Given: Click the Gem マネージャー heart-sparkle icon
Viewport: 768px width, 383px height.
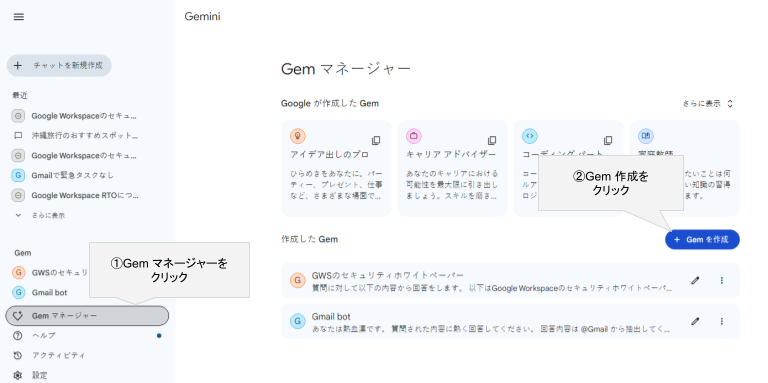Looking at the screenshot, I should click(18, 316).
